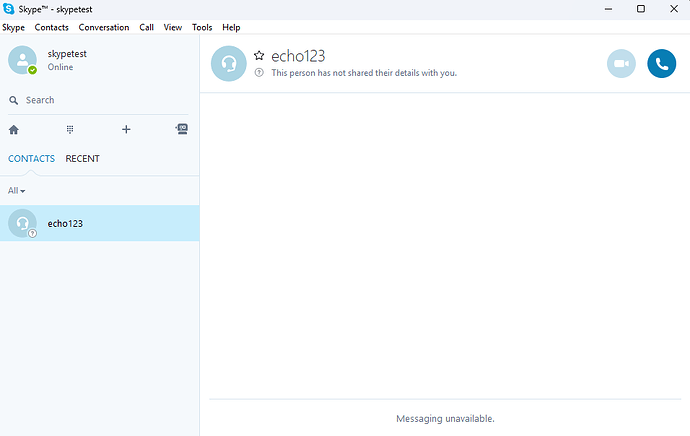Click into the Search field
The image size is (690, 436).
coord(98,100)
